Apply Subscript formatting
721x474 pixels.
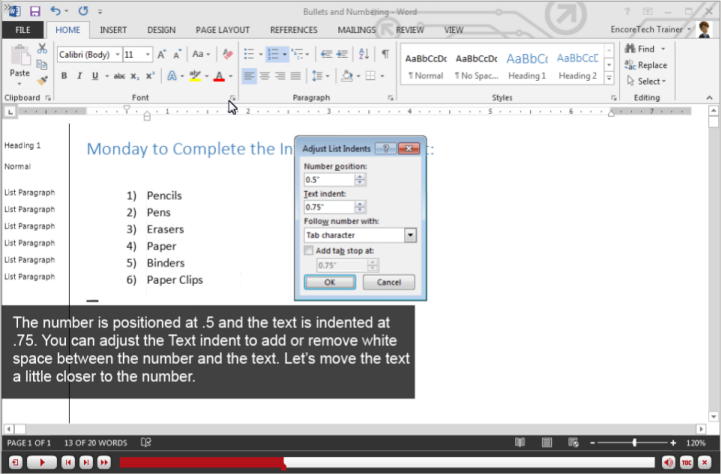[134, 76]
